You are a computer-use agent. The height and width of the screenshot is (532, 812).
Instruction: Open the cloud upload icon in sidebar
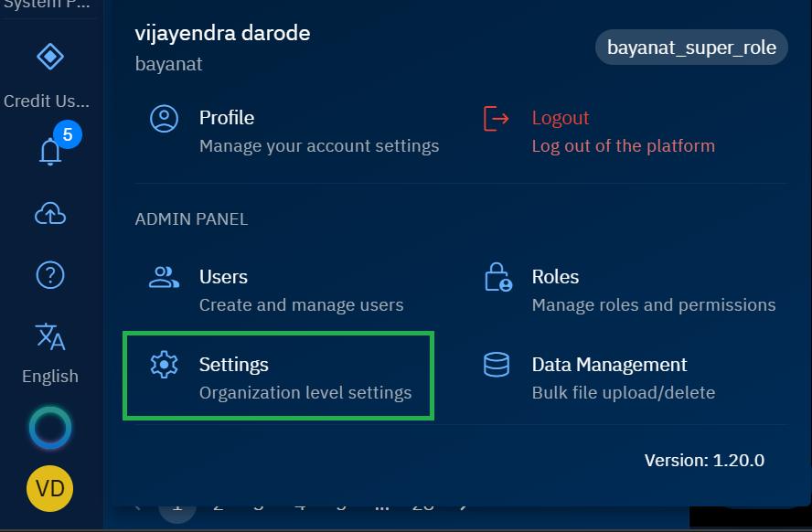pyautogui.click(x=49, y=213)
